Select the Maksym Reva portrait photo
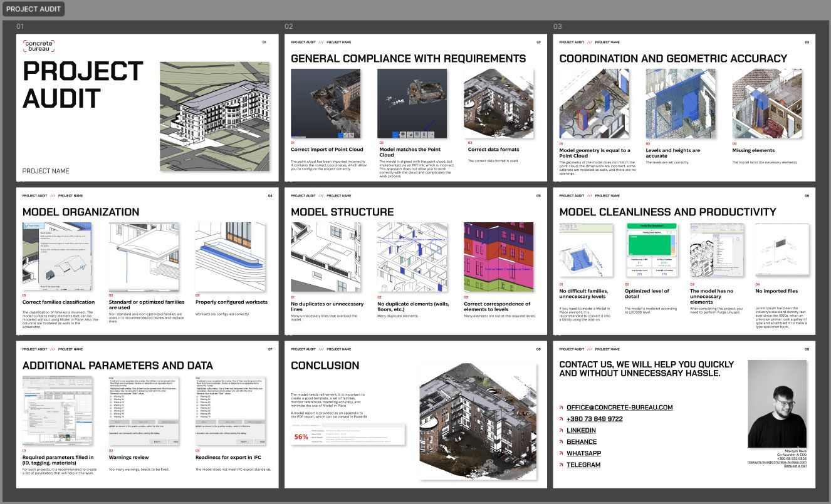 coord(777,404)
